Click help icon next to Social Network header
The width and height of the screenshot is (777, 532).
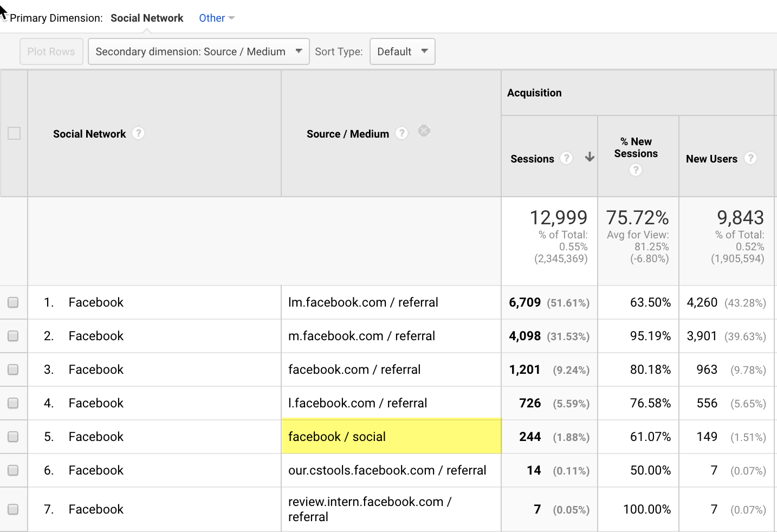click(139, 133)
